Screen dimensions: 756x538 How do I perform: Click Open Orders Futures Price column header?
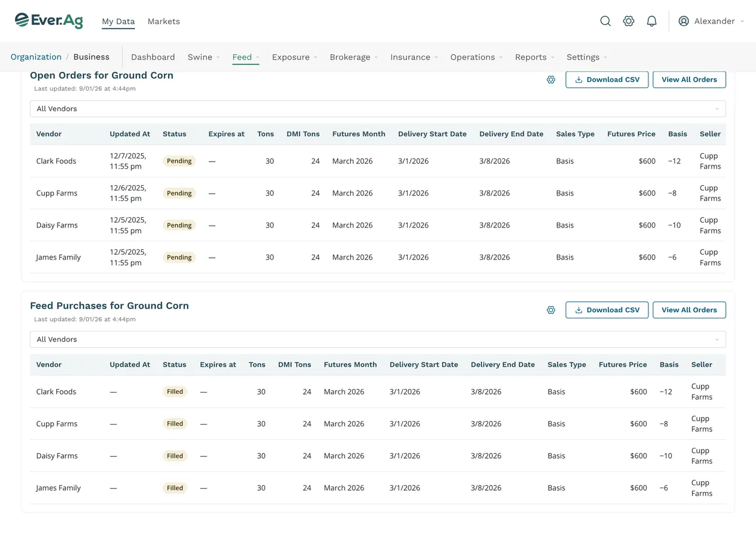coord(631,134)
